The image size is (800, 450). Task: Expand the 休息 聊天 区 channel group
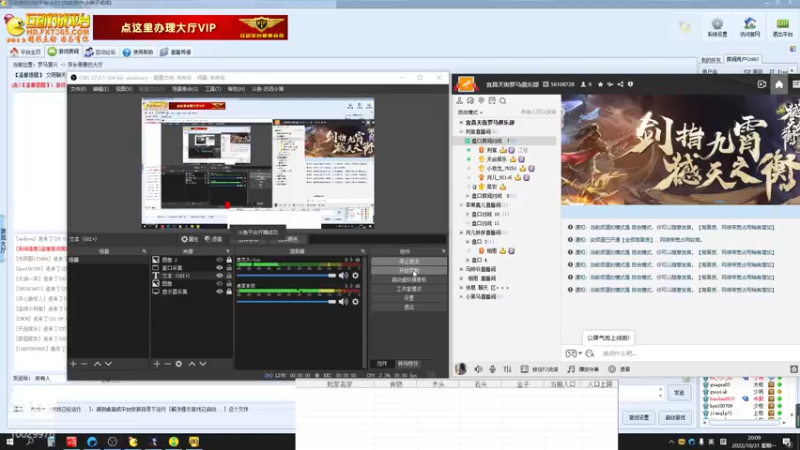[461, 288]
